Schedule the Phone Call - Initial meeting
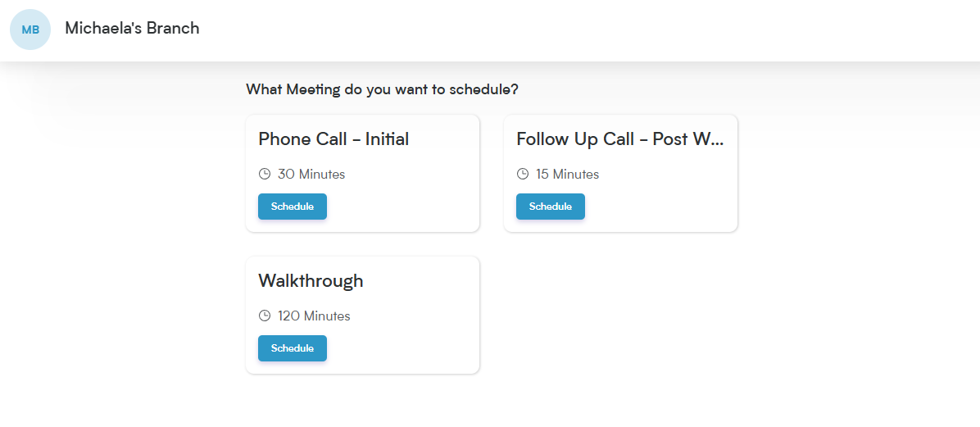 pyautogui.click(x=293, y=207)
